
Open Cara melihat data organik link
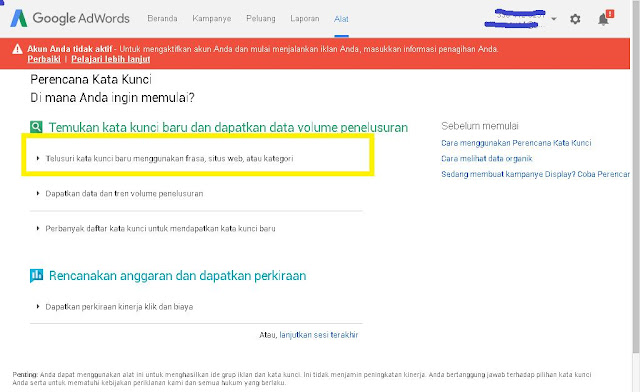tap(487, 158)
